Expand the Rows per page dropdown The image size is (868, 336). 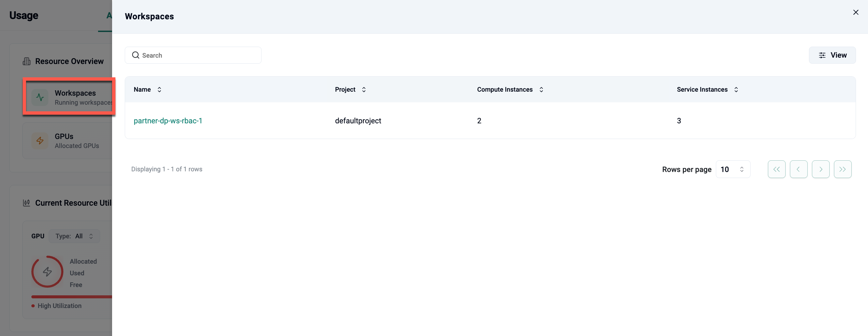pos(733,169)
